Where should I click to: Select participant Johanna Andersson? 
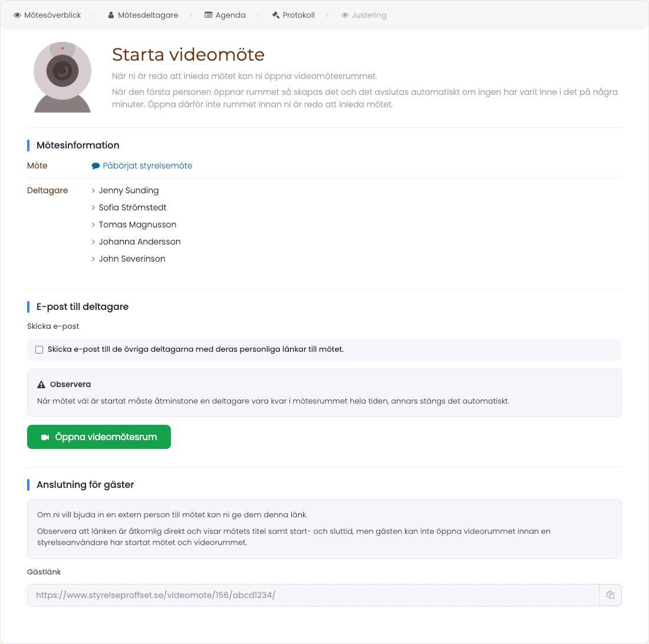(140, 242)
